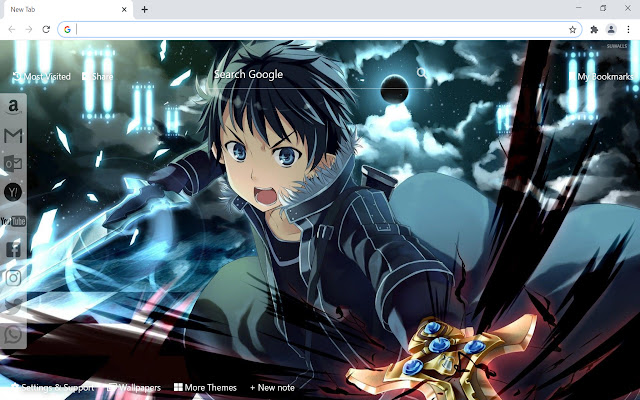
Task: Open the profile avatar menu
Action: point(611,29)
